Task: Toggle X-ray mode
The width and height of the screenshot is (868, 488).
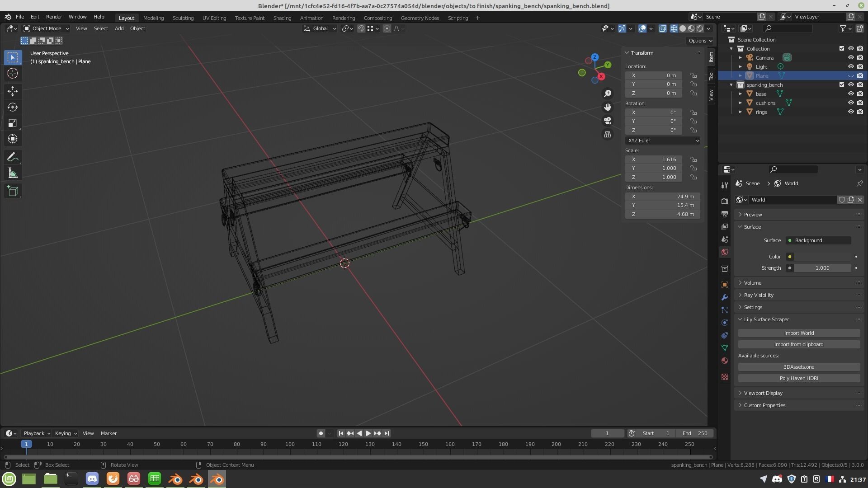Action: (662, 28)
